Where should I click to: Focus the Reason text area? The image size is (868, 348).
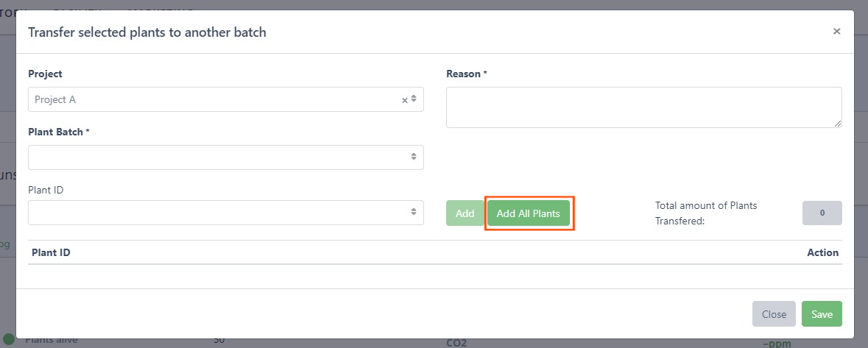643,107
